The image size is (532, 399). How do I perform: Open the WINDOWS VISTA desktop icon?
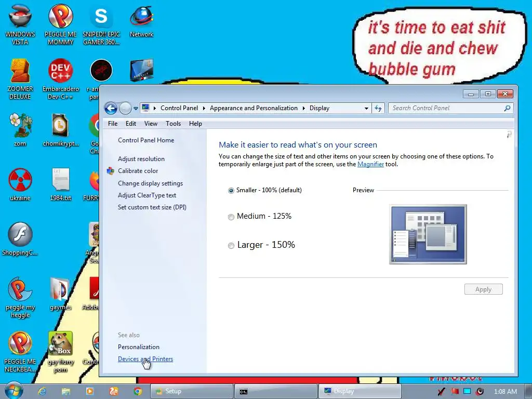[x=20, y=24]
